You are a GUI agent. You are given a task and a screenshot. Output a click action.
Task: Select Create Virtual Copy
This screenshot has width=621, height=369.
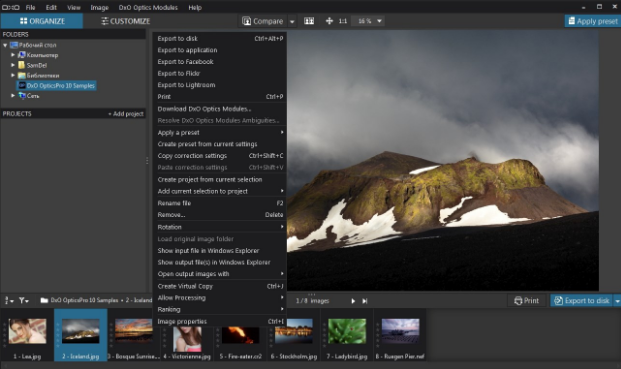click(x=220, y=286)
